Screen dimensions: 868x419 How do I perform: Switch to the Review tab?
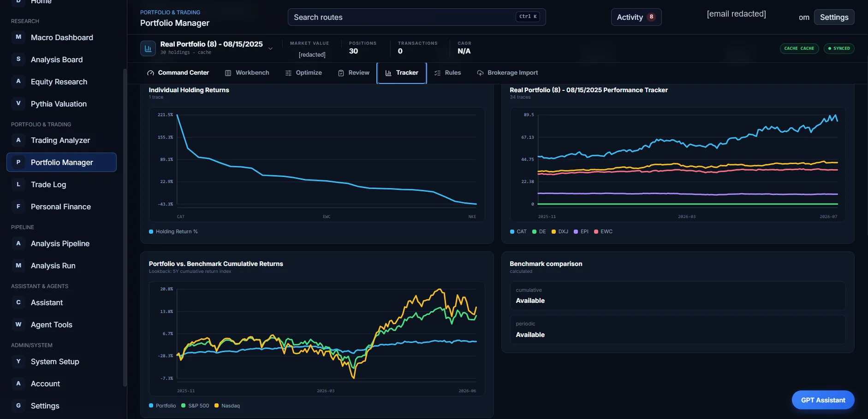tap(354, 73)
